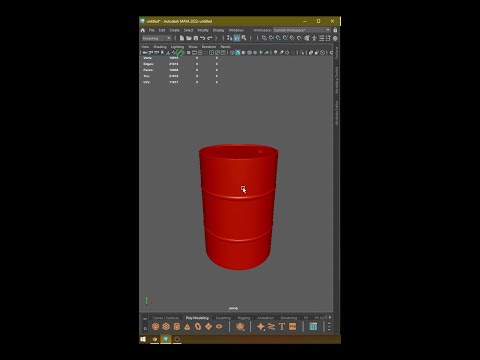Create a polygon disc from the shelf
This screenshot has width=480, height=360.
click(x=219, y=327)
